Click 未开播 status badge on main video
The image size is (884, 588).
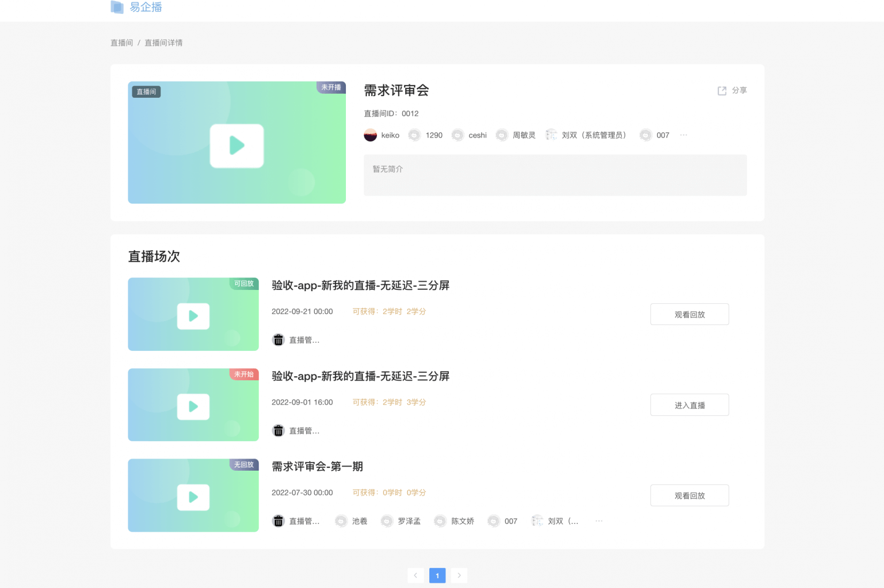point(331,87)
